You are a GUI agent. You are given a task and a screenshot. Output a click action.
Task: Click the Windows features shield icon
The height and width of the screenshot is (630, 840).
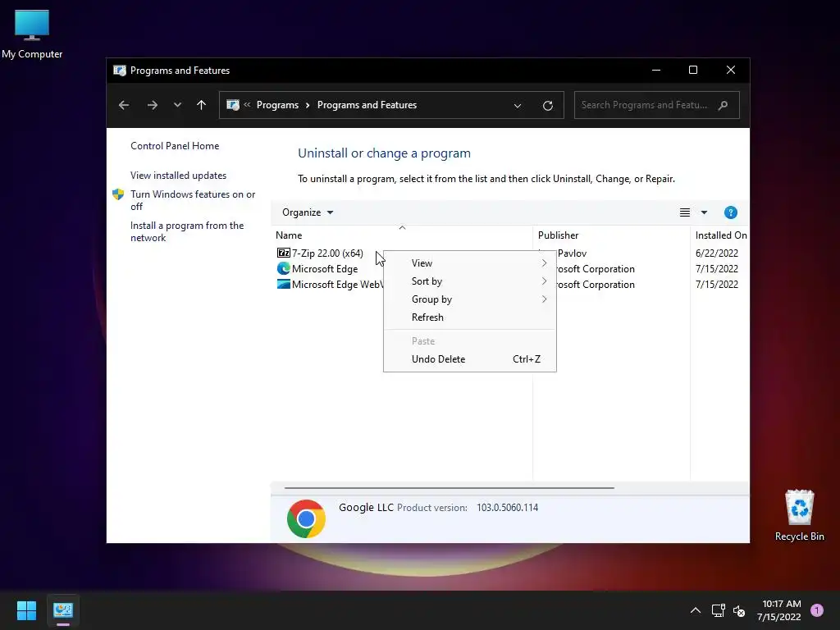click(x=118, y=194)
